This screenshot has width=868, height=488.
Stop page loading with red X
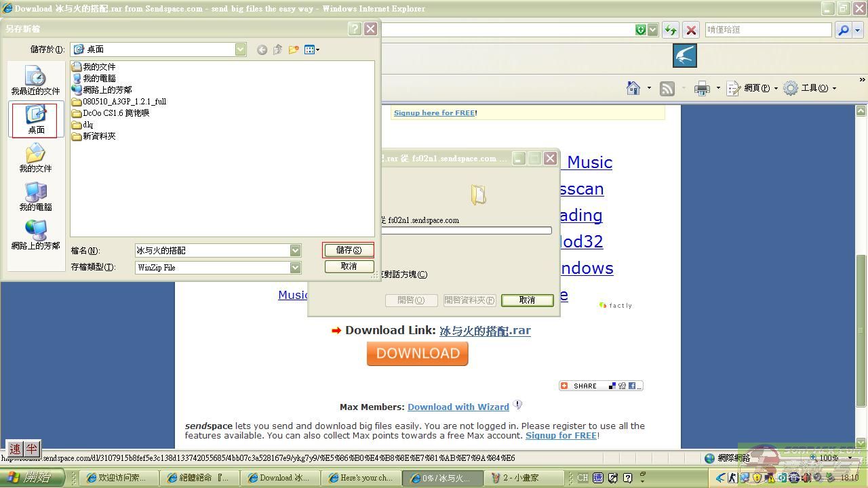691,30
